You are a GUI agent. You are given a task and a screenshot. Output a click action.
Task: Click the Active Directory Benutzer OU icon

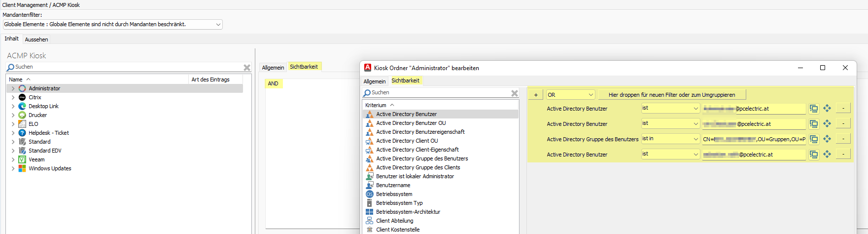tap(370, 123)
